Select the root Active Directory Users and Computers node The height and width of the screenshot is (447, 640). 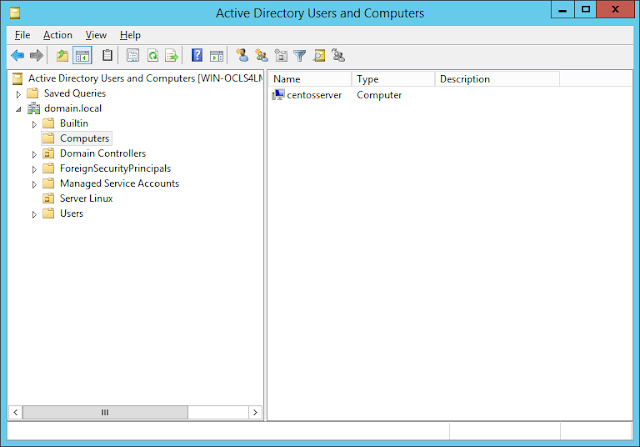pos(145,78)
